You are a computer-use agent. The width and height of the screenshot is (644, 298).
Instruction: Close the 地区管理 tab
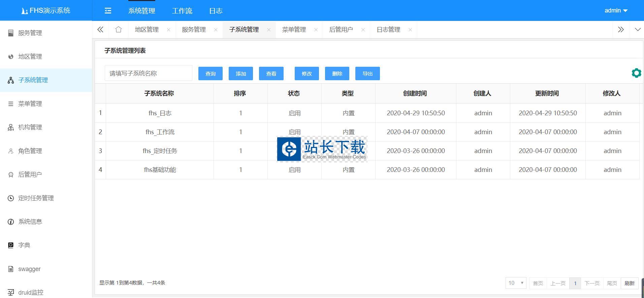[x=168, y=30]
